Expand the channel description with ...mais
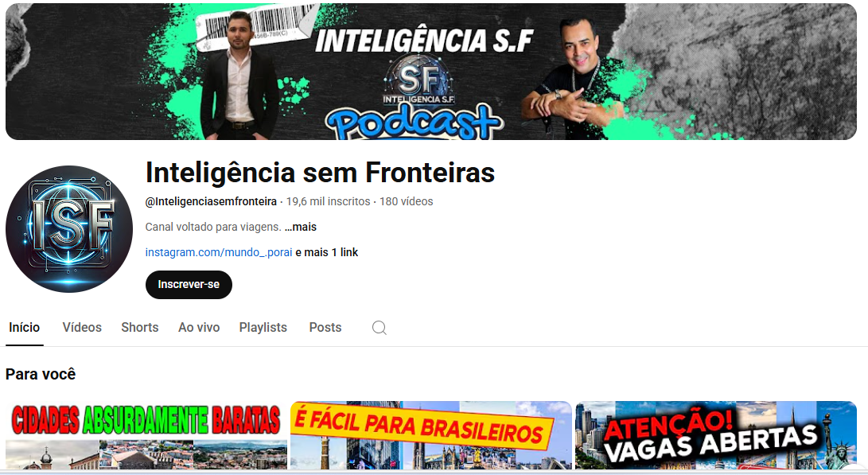Screen dimensions: 868x475 click(x=301, y=227)
